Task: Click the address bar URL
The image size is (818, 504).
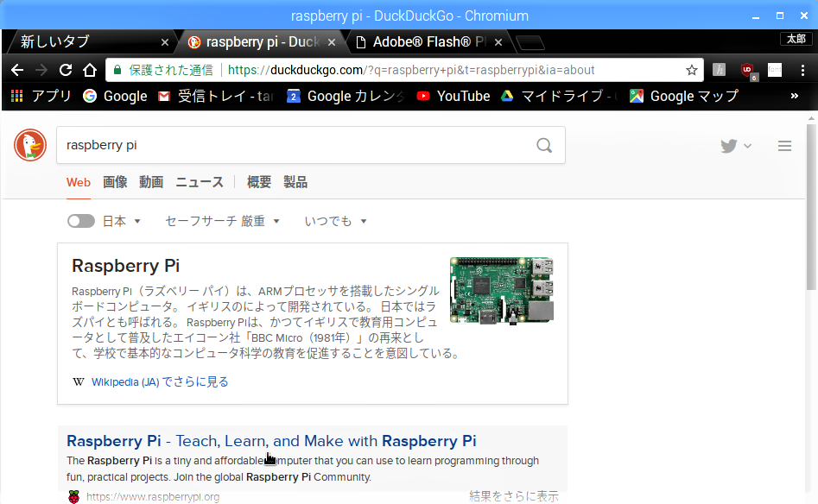Action: [x=411, y=70]
